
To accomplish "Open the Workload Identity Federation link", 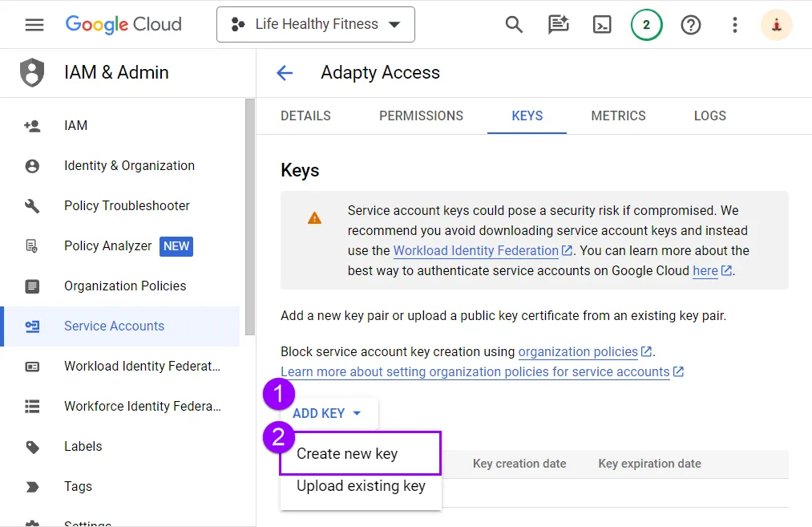I will tap(476, 250).
